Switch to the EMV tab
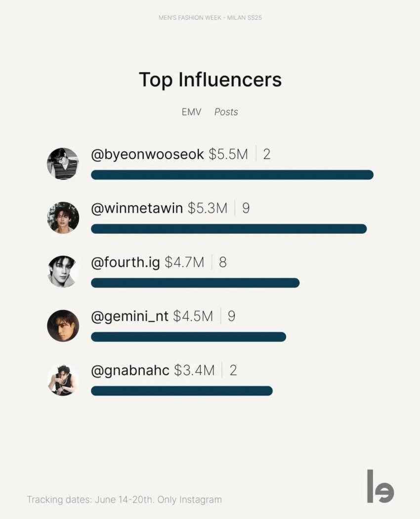The width and height of the screenshot is (420, 519). (x=191, y=112)
